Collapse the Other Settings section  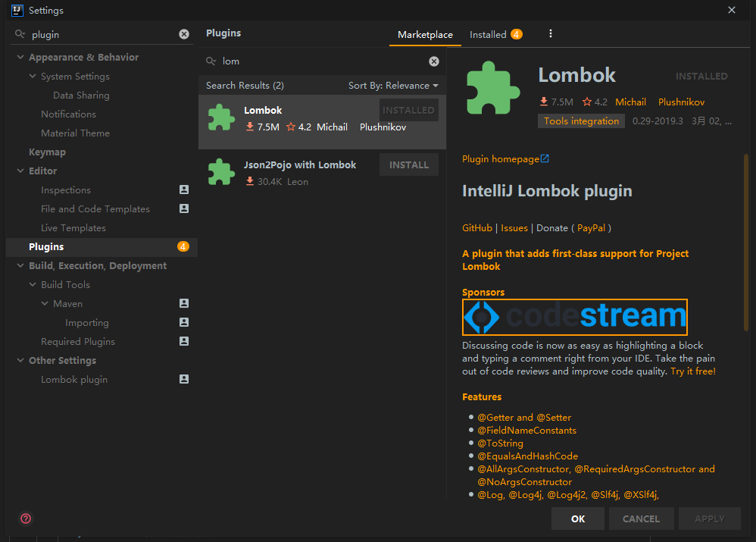(x=20, y=360)
